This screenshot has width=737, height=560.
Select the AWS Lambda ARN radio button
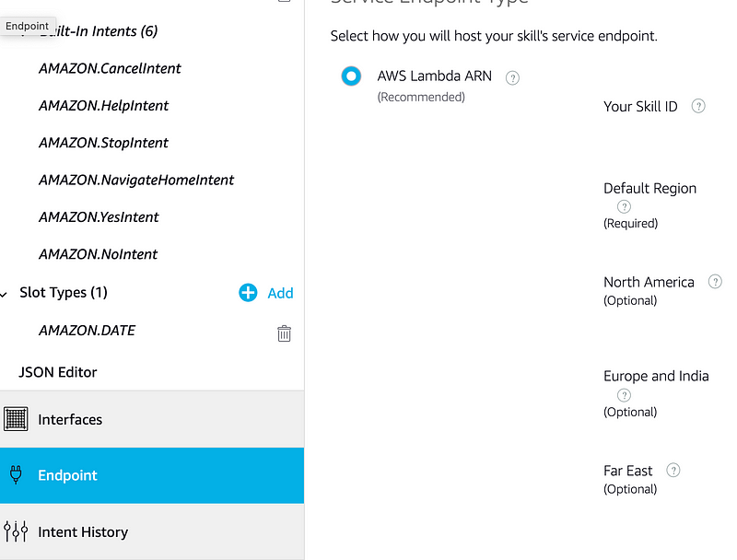tap(351, 76)
